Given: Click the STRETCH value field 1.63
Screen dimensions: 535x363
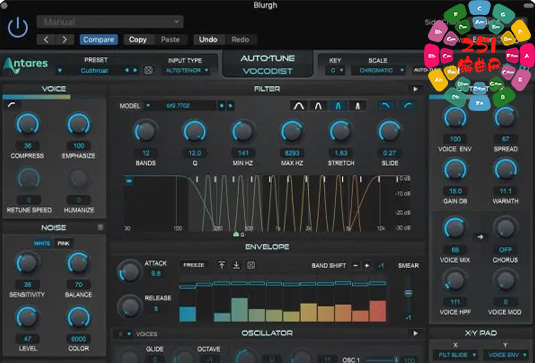Looking at the screenshot, I should [341, 153].
